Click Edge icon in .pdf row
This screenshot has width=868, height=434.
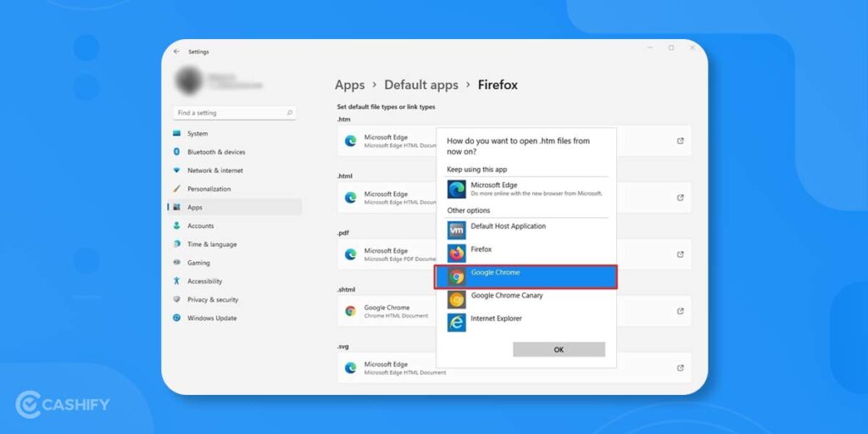350,254
